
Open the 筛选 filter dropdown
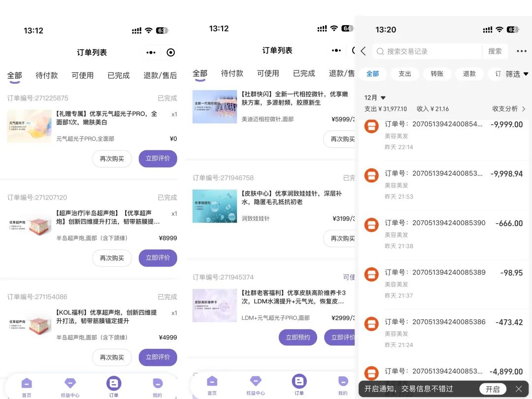pyautogui.click(x=517, y=74)
